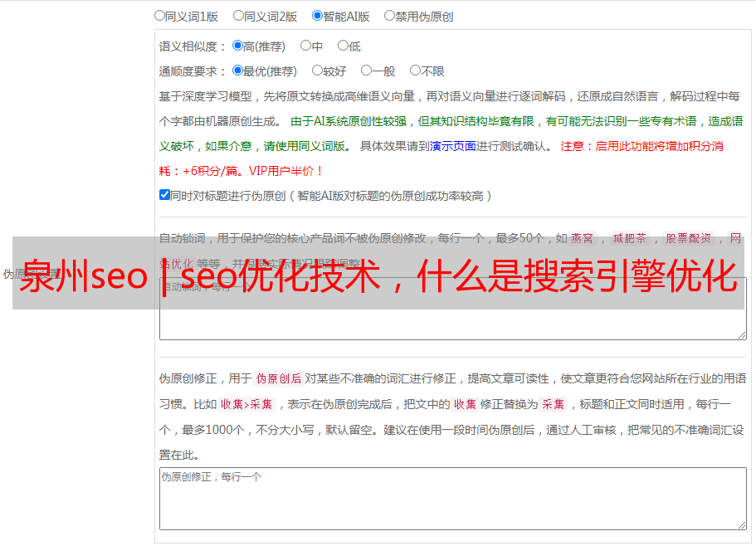Toggle 同时对标题进行伪原创 checkbox
This screenshot has width=756, height=546.
[164, 195]
